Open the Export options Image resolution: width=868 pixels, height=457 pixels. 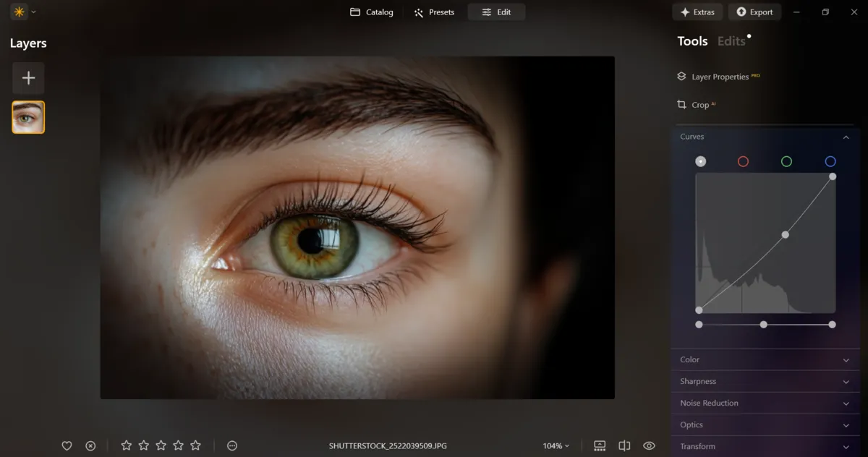point(754,12)
